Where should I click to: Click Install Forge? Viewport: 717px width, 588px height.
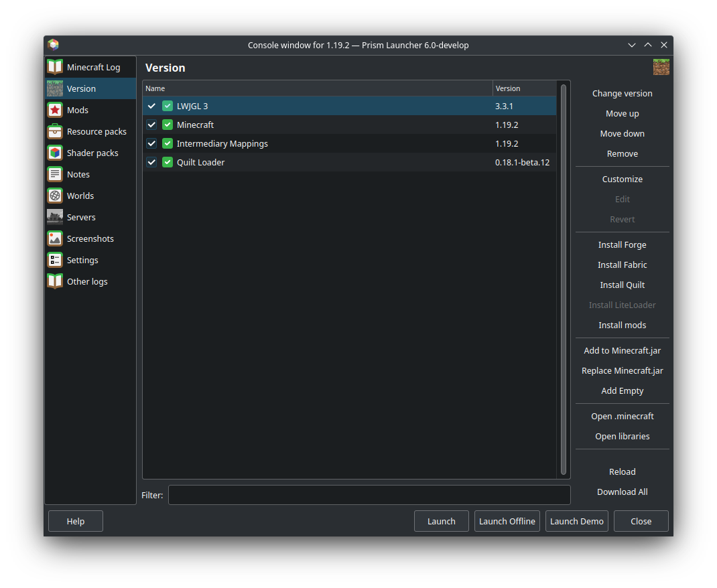[622, 245]
